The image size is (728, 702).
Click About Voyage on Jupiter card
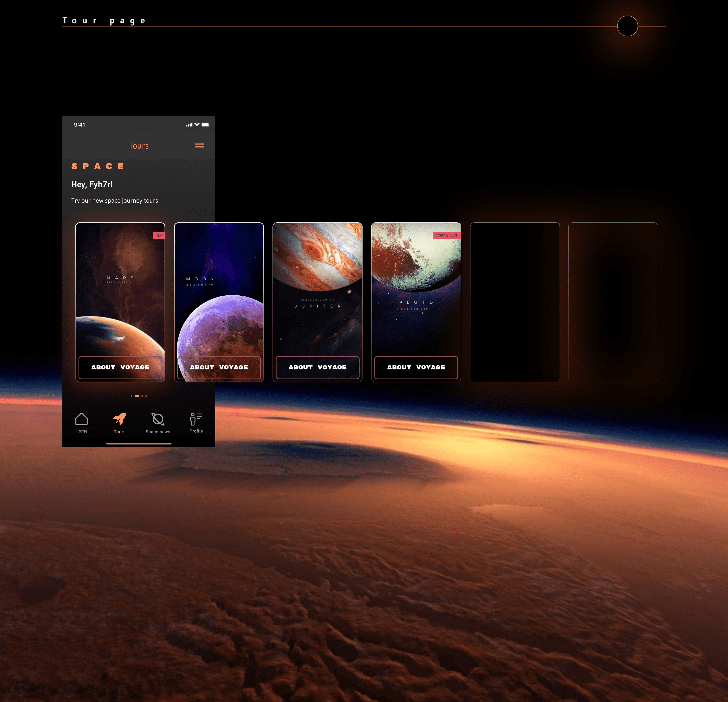pyautogui.click(x=317, y=367)
